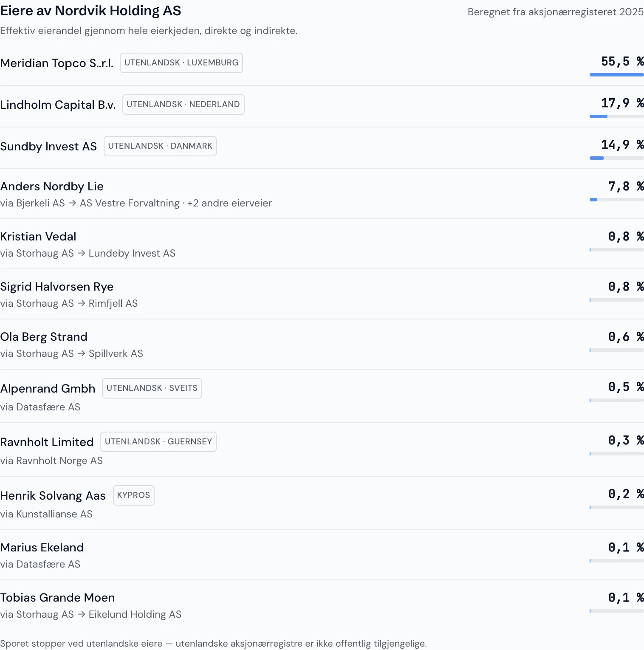This screenshot has height=650, width=644.
Task: Select the 55,5 % ownership value
Action: 622,62
